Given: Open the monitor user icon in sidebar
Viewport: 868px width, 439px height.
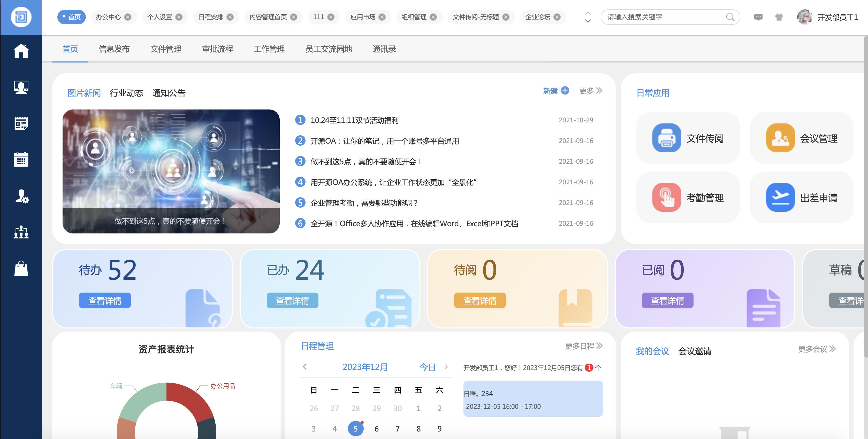Looking at the screenshot, I should pyautogui.click(x=21, y=87).
